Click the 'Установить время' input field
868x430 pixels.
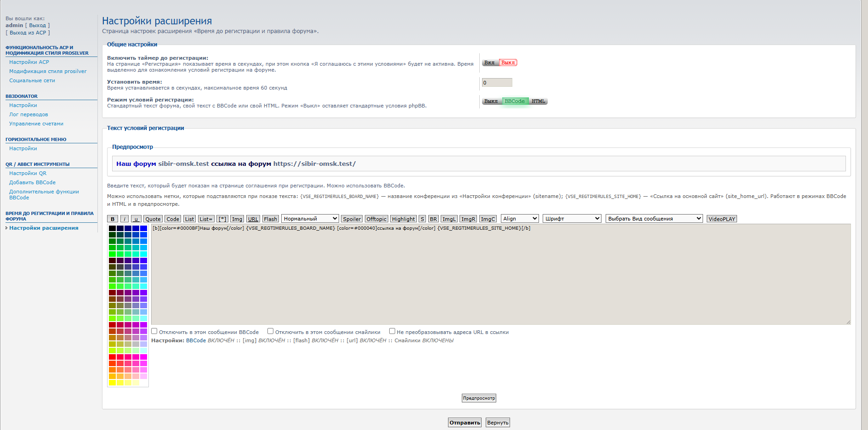coord(497,83)
